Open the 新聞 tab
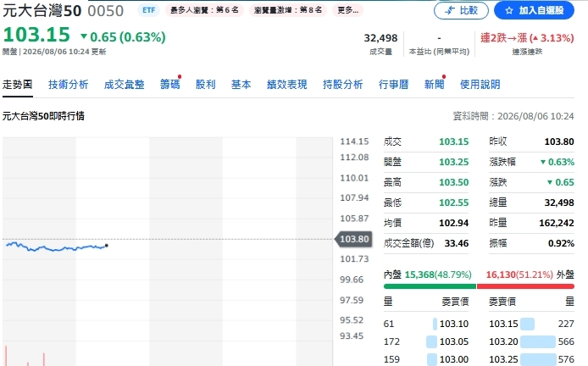588x366 pixels. 435,85
